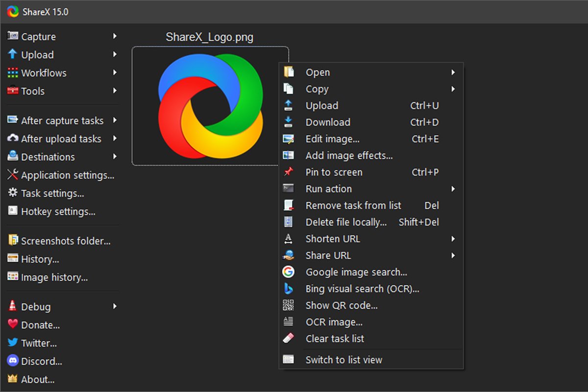Expand the Capture menu arrow in sidebar

[115, 36]
